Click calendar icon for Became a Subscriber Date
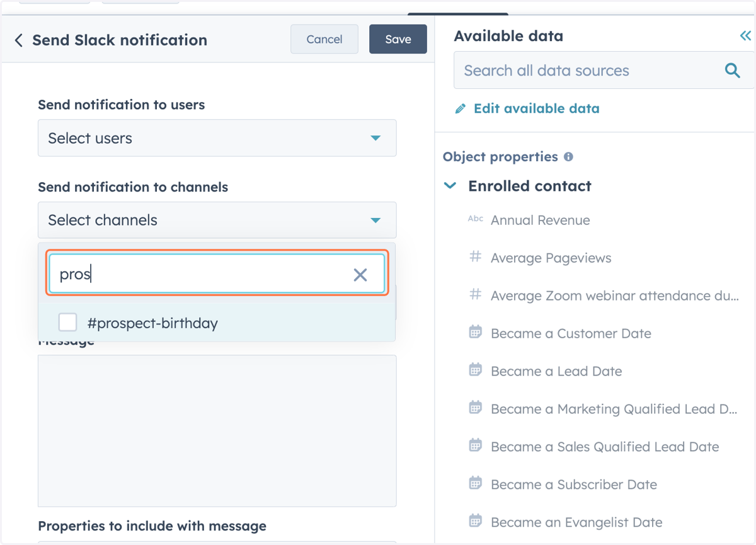 coord(476,484)
